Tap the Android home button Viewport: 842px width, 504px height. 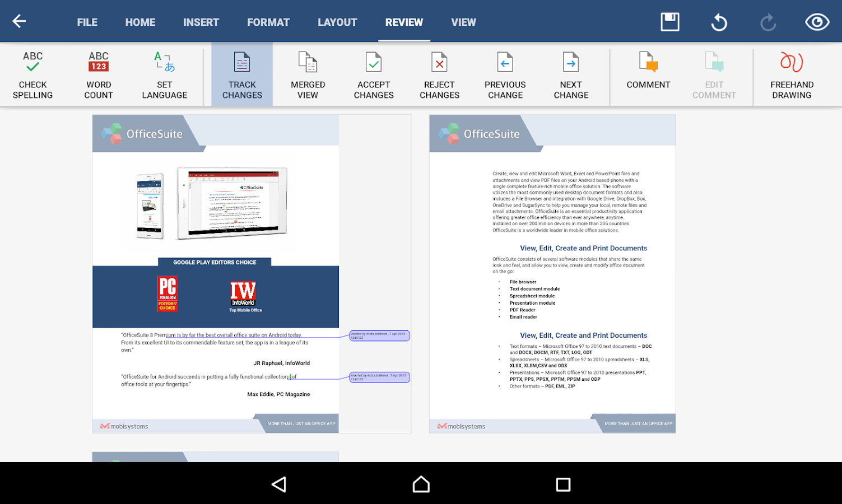click(x=421, y=484)
